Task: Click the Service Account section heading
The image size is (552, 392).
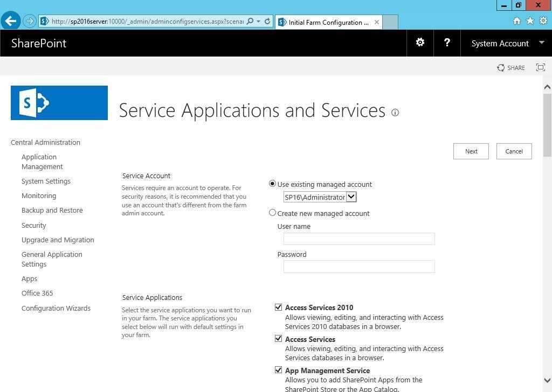Action: 146,176
